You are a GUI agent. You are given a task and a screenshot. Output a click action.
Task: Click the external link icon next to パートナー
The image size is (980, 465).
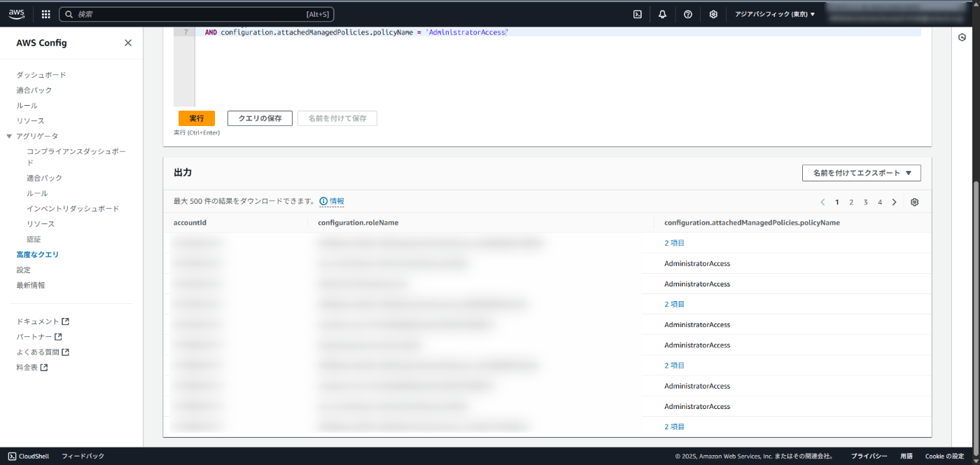pyautogui.click(x=58, y=337)
